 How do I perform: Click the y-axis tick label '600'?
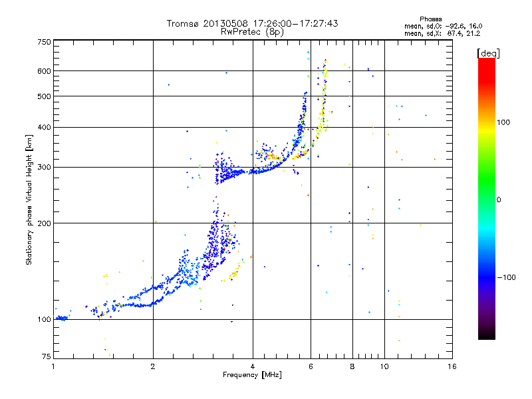tap(44, 71)
